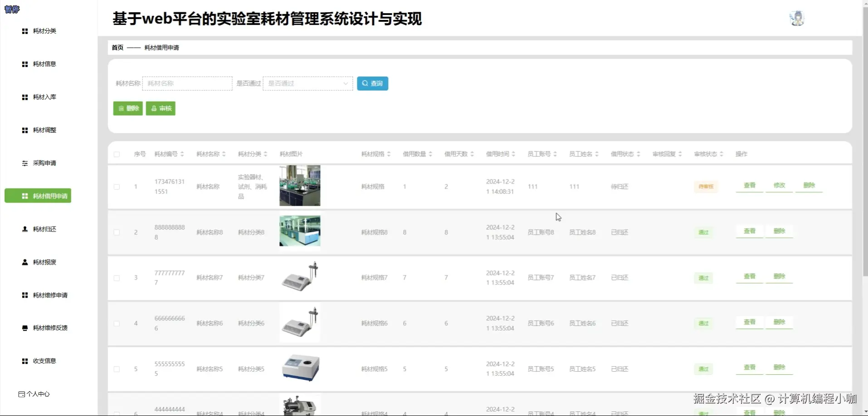Viewport: 868px width, 416px height.
Task: Click the list icon beside 采购申请
Action: [x=25, y=163]
